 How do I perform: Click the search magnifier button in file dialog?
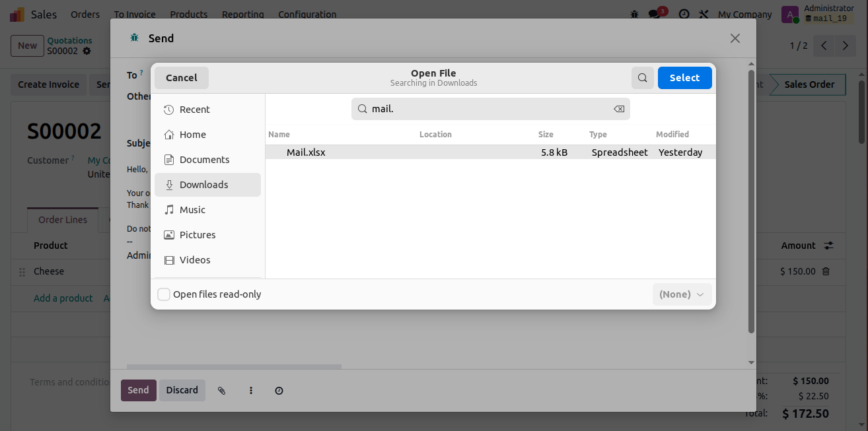pos(643,78)
